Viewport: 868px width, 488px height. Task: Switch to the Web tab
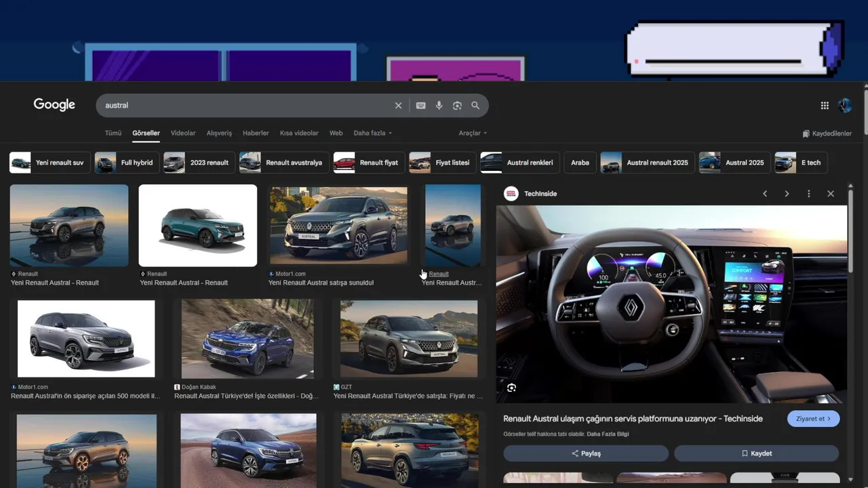click(x=336, y=133)
